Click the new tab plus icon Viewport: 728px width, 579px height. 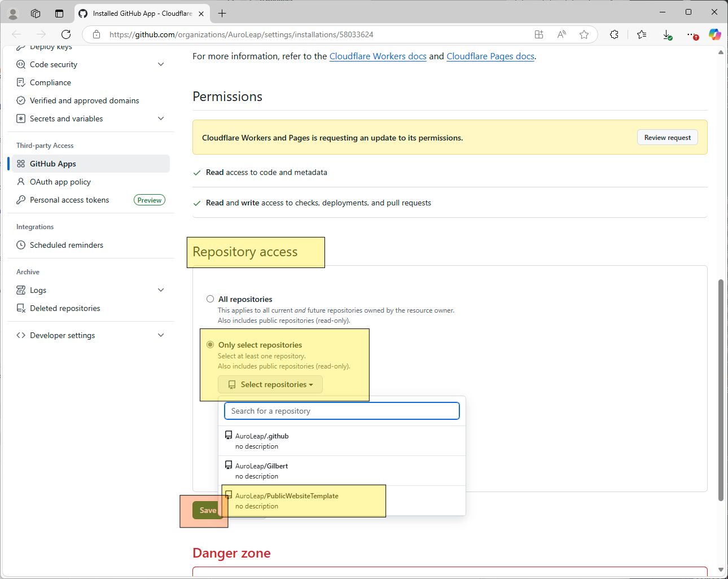click(x=222, y=14)
